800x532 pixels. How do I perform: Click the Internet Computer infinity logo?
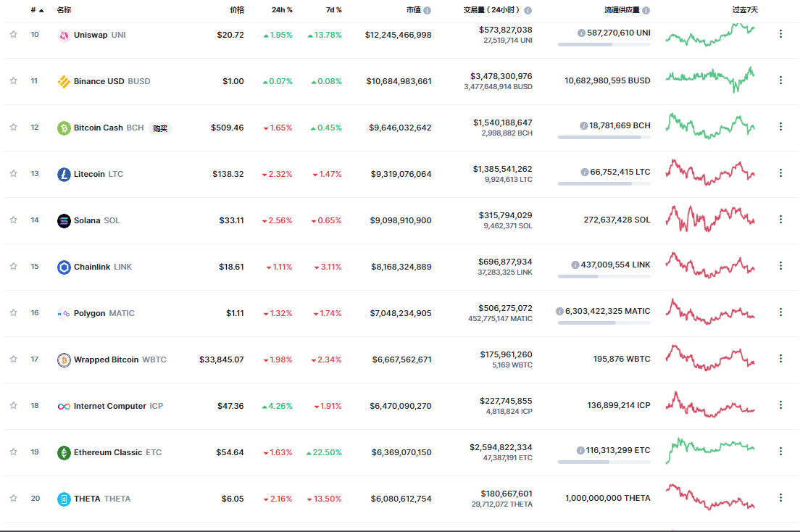(64, 407)
